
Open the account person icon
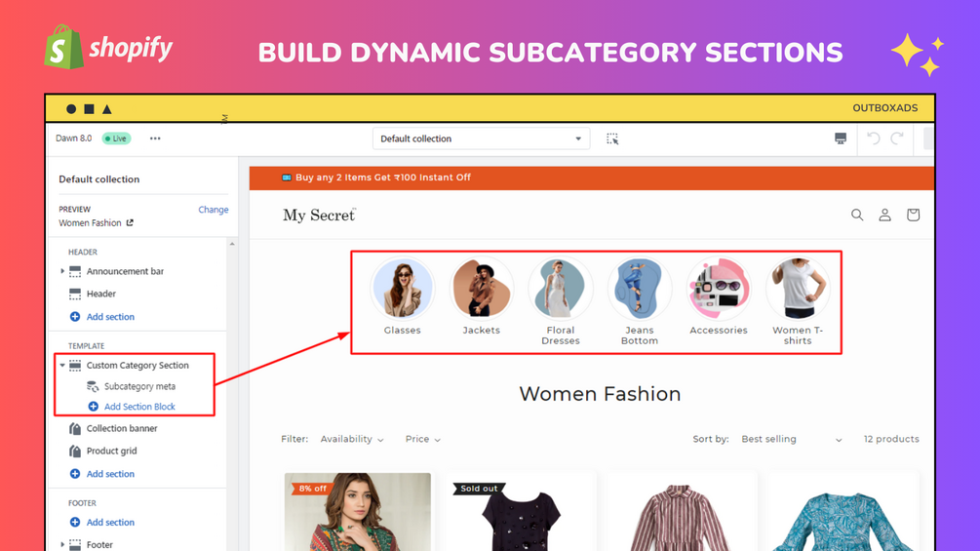tap(885, 215)
